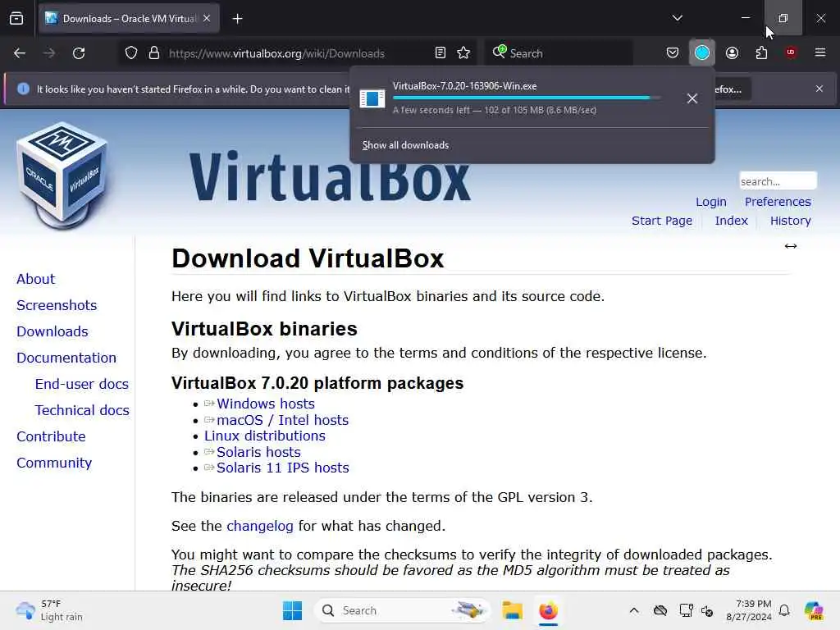840x630 pixels.
Task: Open a new tab with plus button
Action: pos(237,19)
